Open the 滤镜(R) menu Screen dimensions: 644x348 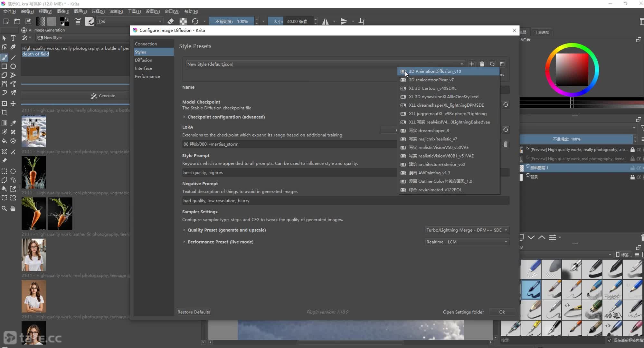[116, 11]
